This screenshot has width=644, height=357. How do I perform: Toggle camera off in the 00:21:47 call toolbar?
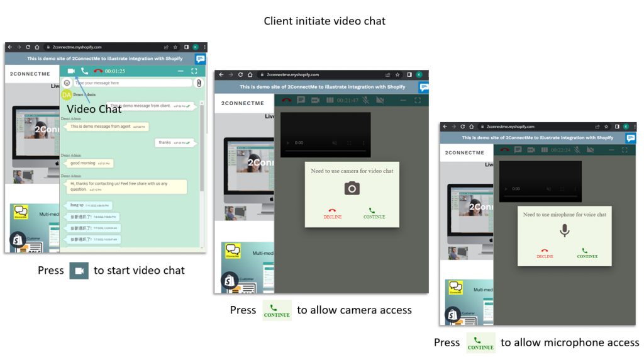click(x=380, y=100)
